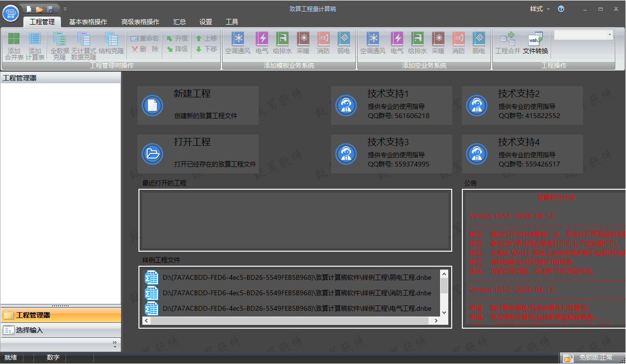Viewport: 626px width, 364px height.
Task: Click Version 10.53 (2020-04-13) announcement heading
Action: (x=513, y=216)
